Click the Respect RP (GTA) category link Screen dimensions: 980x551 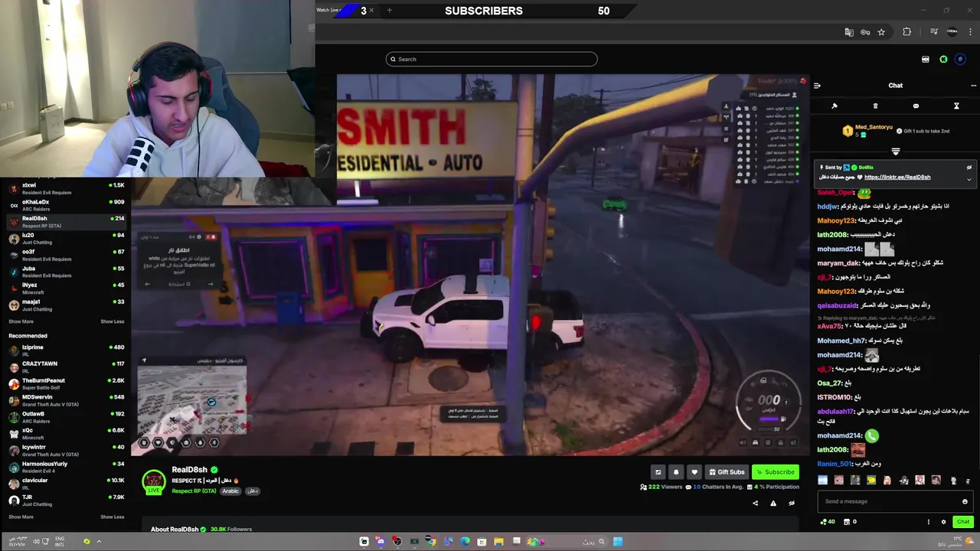(x=194, y=491)
